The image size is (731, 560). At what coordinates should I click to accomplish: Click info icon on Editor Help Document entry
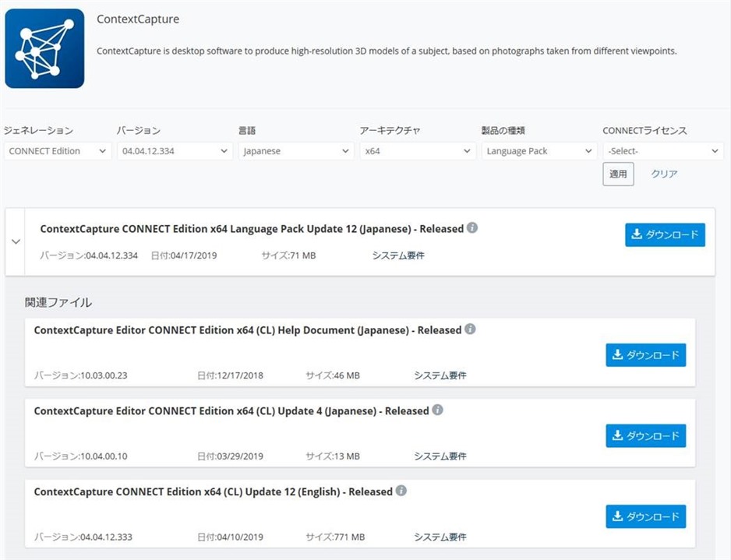[x=470, y=329]
